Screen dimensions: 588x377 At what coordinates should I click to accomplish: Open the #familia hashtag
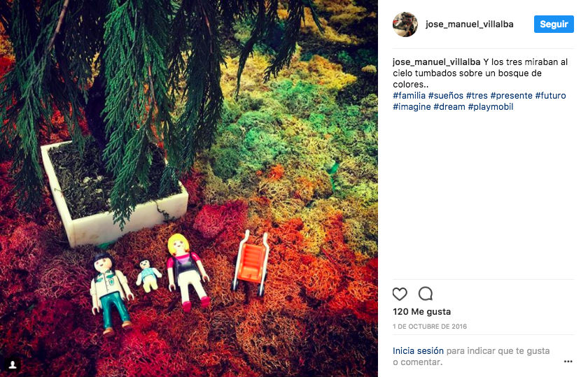click(409, 96)
